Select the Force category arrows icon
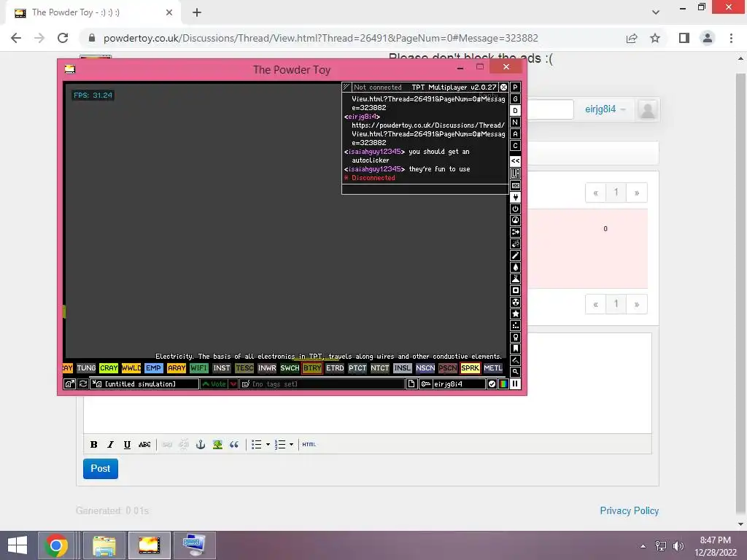 click(x=515, y=233)
